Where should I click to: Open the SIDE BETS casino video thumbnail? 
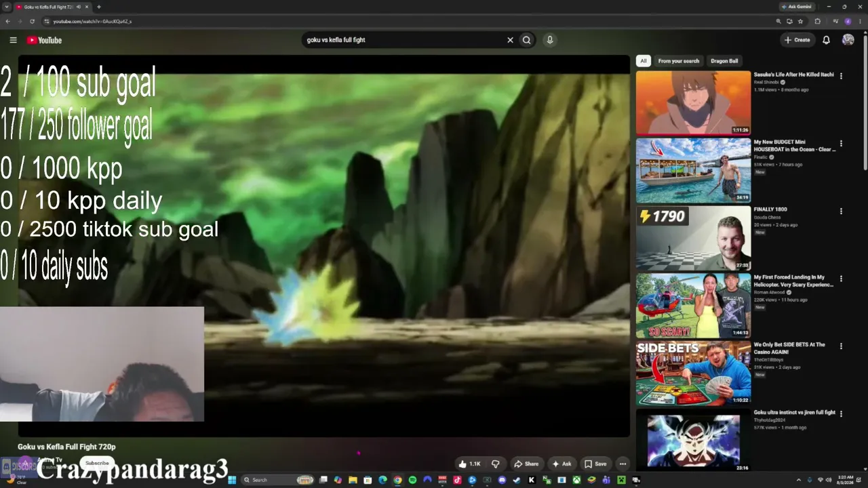pos(693,373)
